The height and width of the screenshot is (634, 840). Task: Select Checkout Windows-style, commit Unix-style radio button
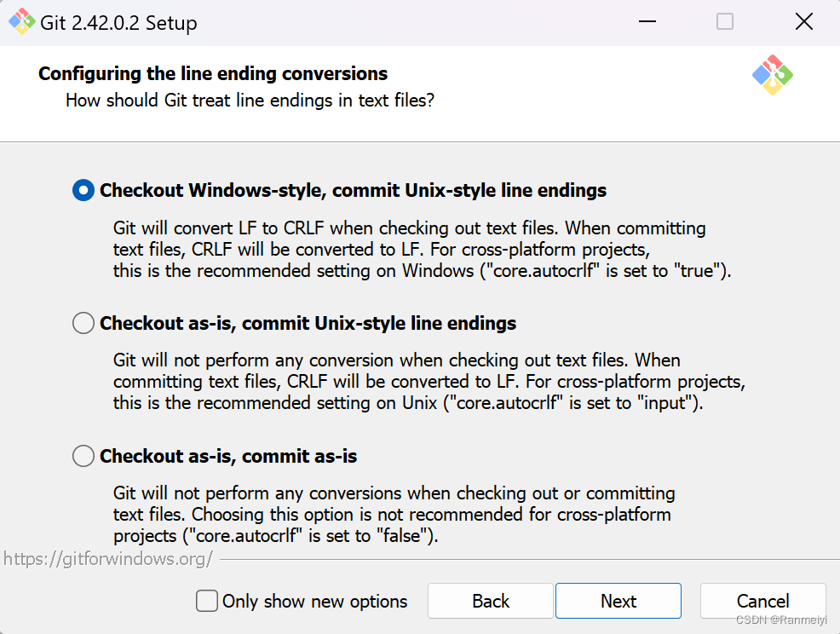pos(83,190)
